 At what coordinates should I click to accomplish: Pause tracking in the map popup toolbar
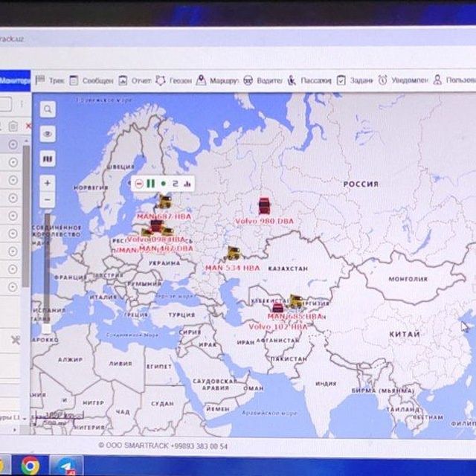[x=151, y=184]
